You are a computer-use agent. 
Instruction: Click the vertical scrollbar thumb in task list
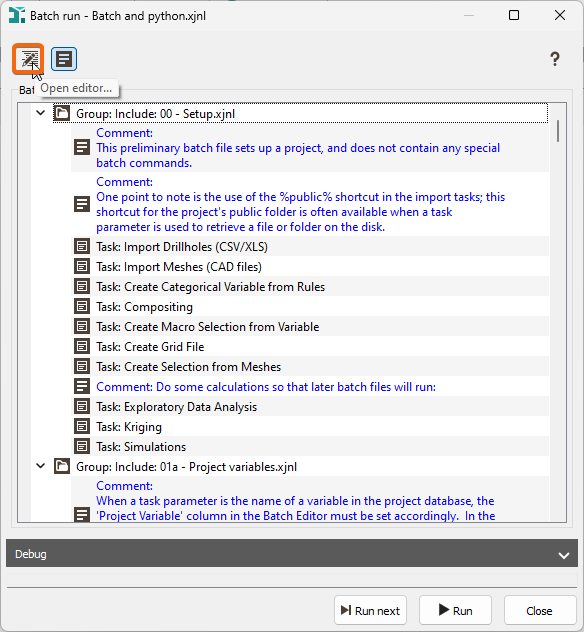click(x=558, y=131)
